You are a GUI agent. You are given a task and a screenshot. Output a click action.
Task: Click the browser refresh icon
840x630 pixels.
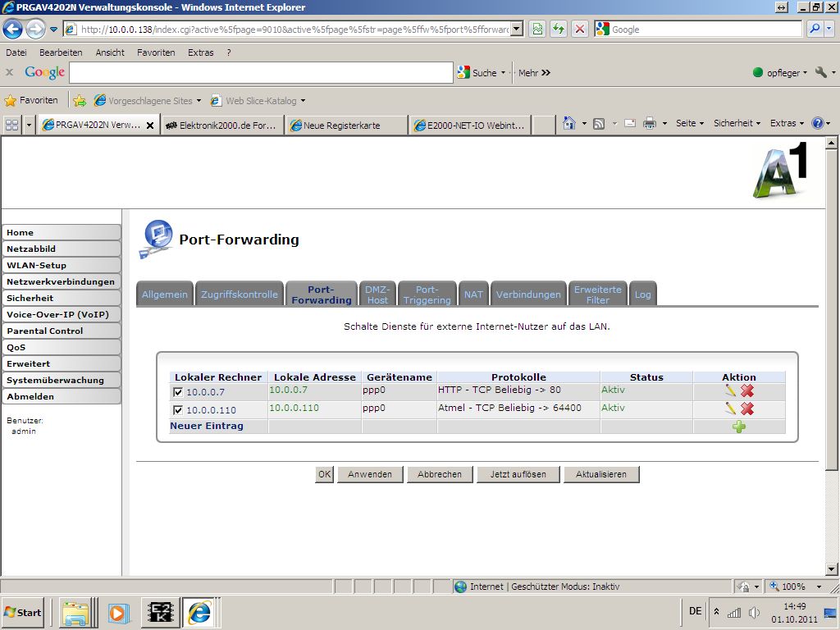pos(558,29)
